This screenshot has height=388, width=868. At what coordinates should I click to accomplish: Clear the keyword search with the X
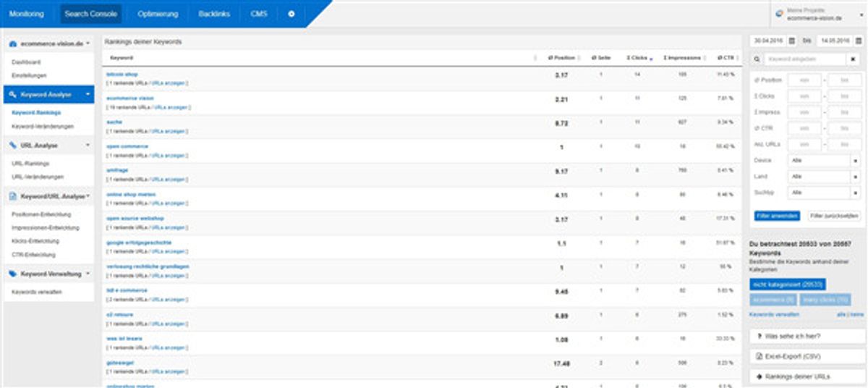click(854, 59)
